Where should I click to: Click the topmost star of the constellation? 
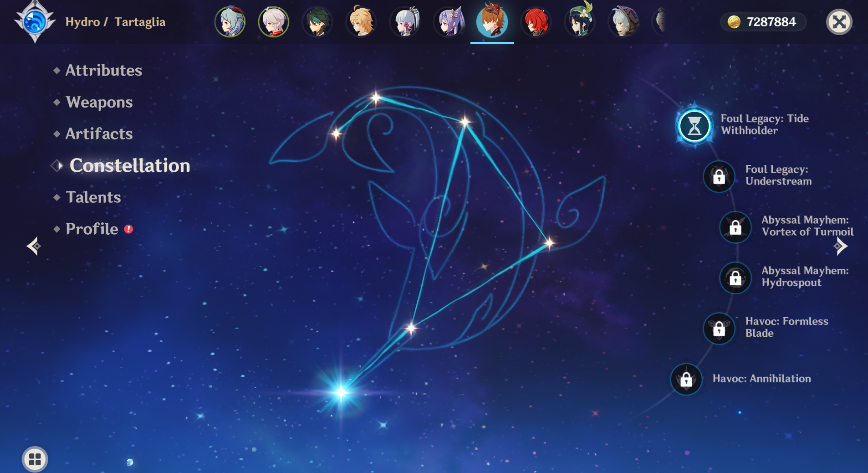pos(376,98)
